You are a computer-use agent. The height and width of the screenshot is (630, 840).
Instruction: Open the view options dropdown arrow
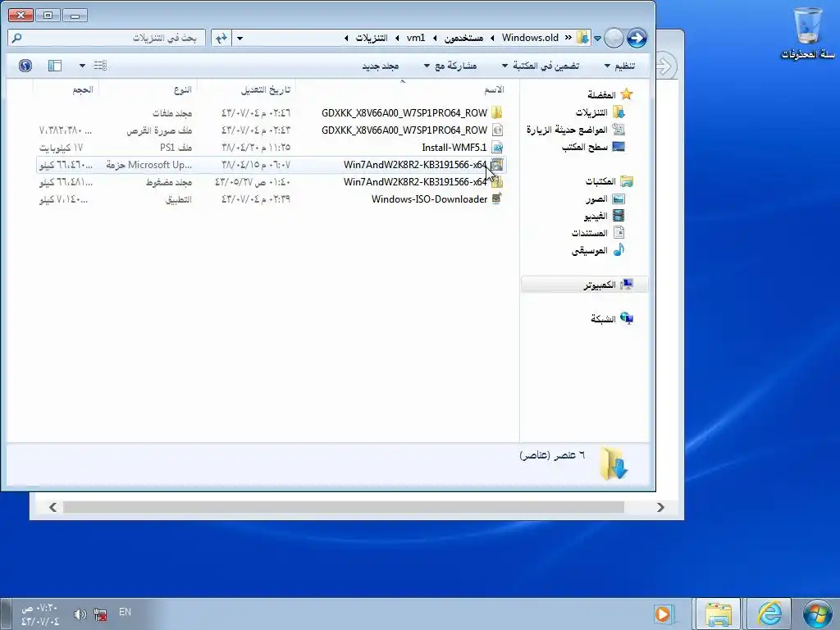point(82,66)
